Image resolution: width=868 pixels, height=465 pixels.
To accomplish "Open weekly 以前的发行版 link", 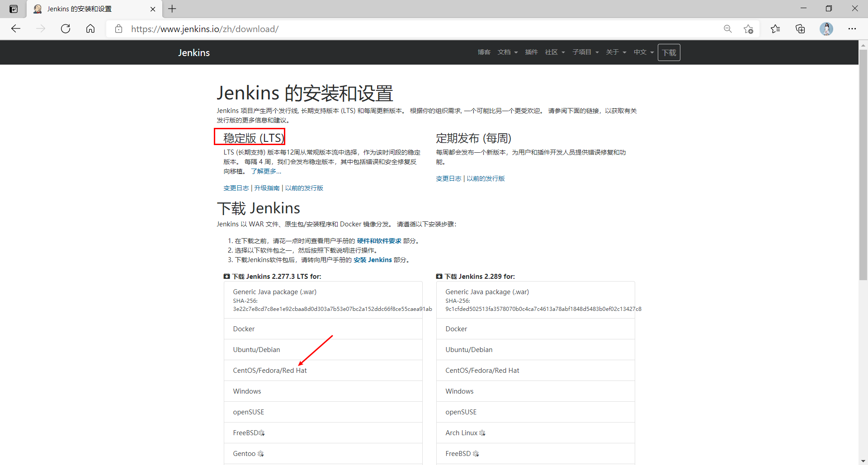I will [x=486, y=178].
